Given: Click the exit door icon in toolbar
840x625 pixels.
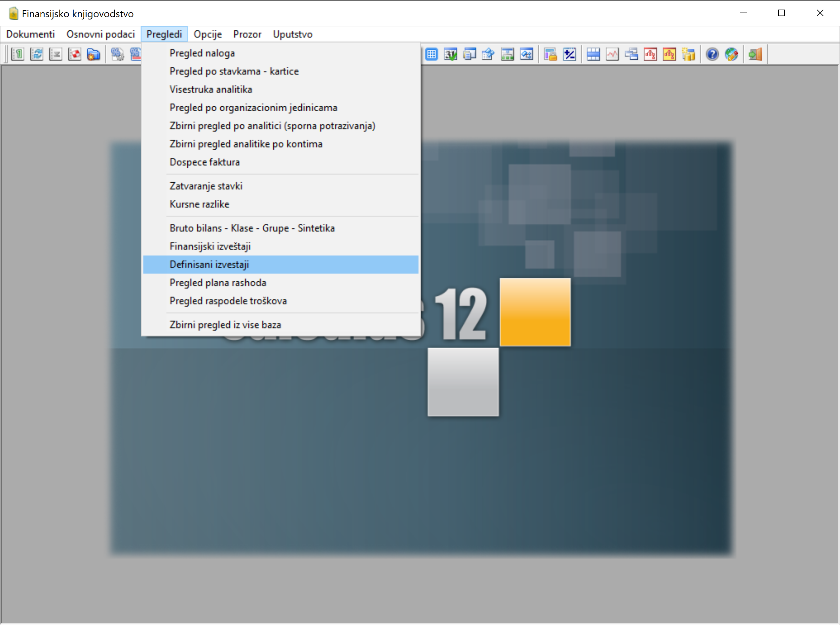Looking at the screenshot, I should [755, 54].
